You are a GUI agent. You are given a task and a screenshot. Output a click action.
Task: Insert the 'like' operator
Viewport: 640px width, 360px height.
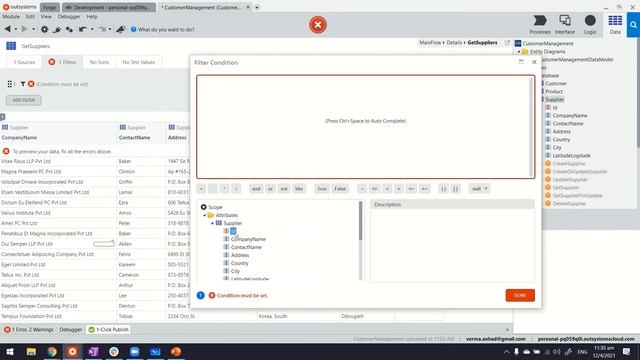coord(299,189)
